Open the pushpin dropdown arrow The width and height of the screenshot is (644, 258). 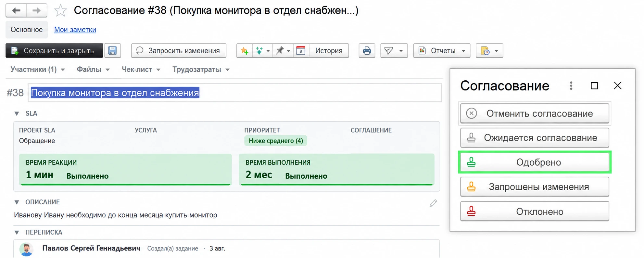(x=288, y=51)
